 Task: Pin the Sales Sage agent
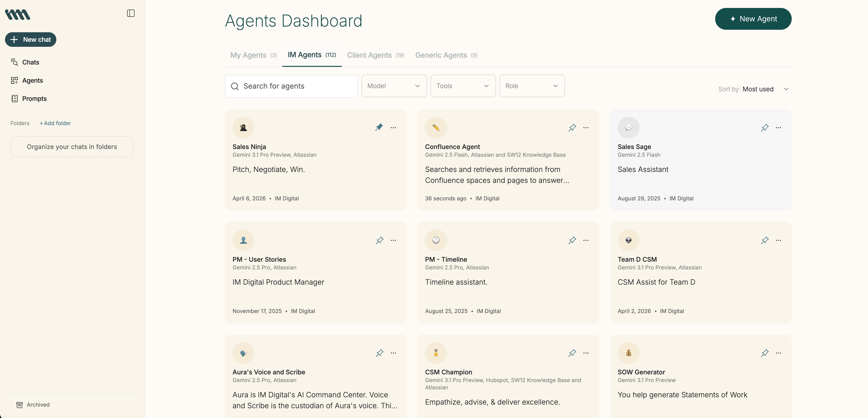coord(765,127)
